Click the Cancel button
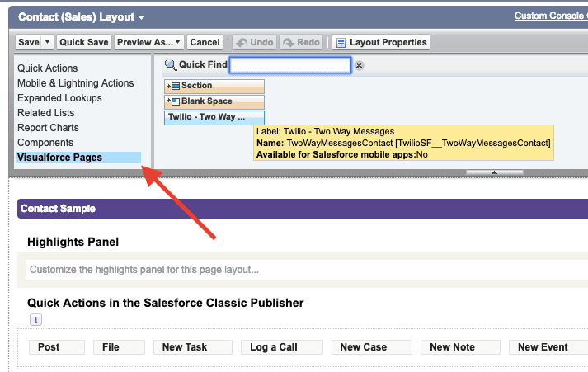 205,42
